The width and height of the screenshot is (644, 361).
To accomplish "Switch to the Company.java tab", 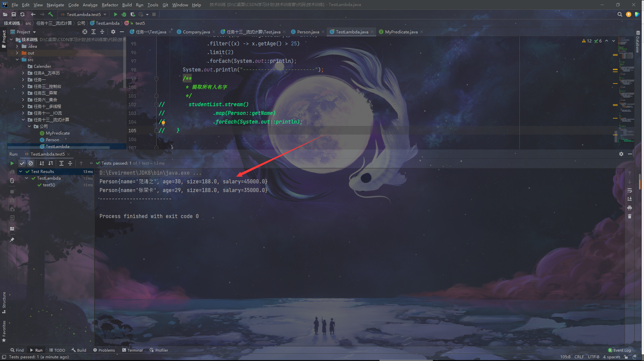I will pos(196,32).
